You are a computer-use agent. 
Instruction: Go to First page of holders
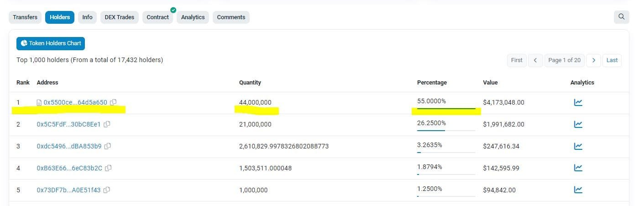click(517, 60)
